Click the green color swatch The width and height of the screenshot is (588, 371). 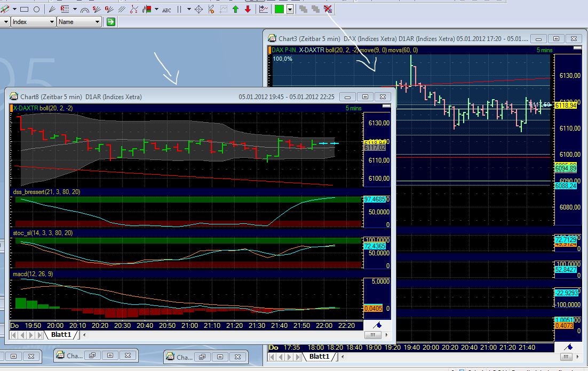pos(280,9)
